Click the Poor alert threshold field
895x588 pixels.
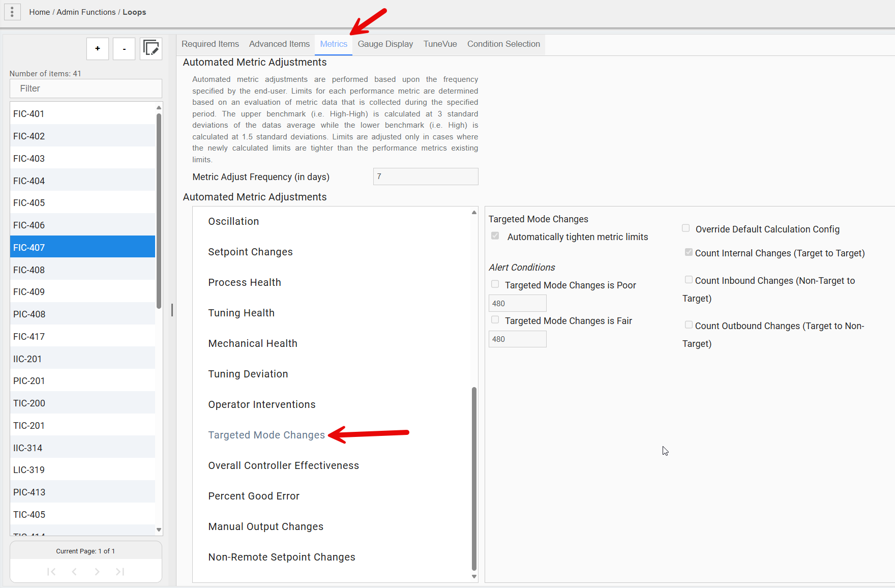pyautogui.click(x=517, y=304)
